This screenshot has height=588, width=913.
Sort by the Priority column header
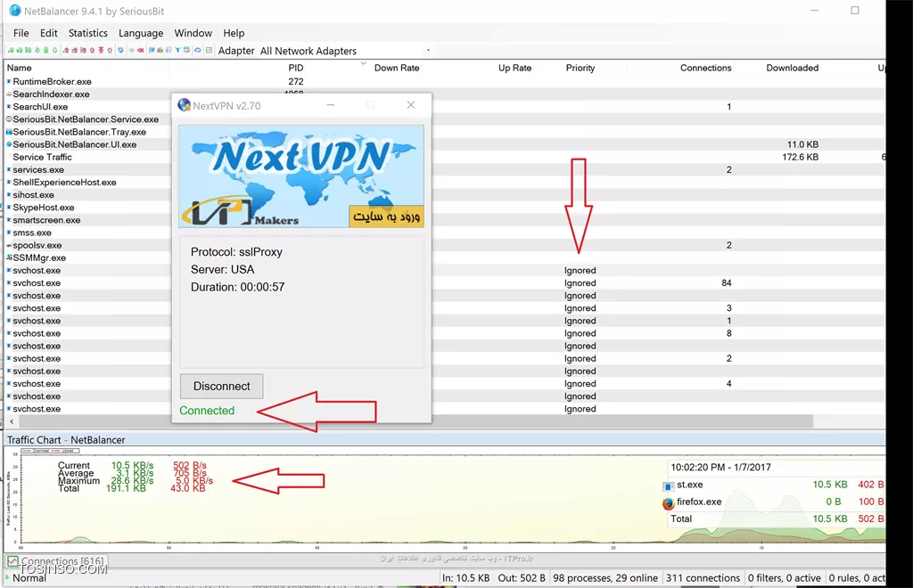580,68
